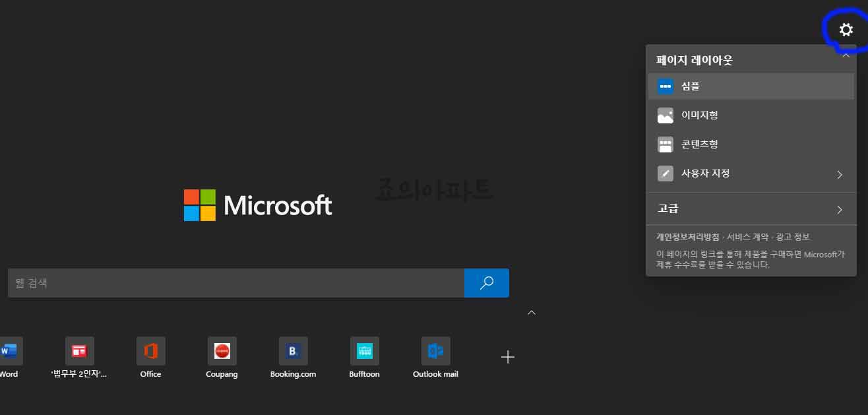Open the '법무부 2인자' news tile
The image size is (868, 415).
coord(79,358)
